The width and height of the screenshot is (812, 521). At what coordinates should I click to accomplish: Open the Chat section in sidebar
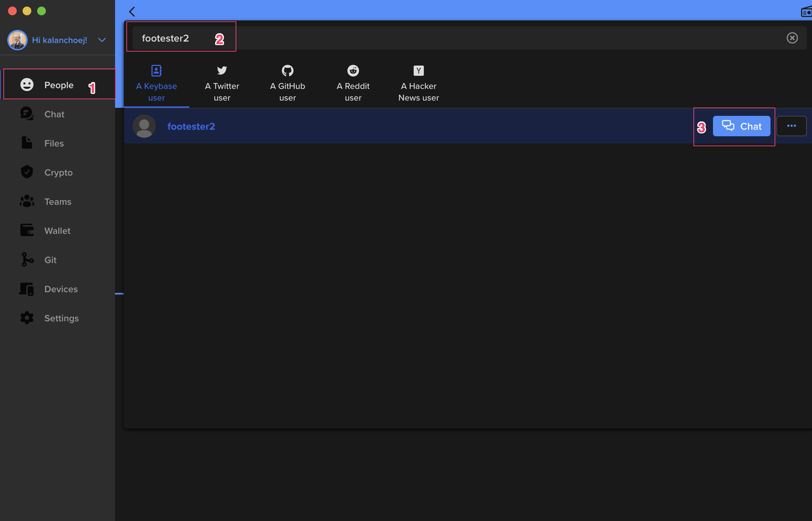(x=58, y=114)
